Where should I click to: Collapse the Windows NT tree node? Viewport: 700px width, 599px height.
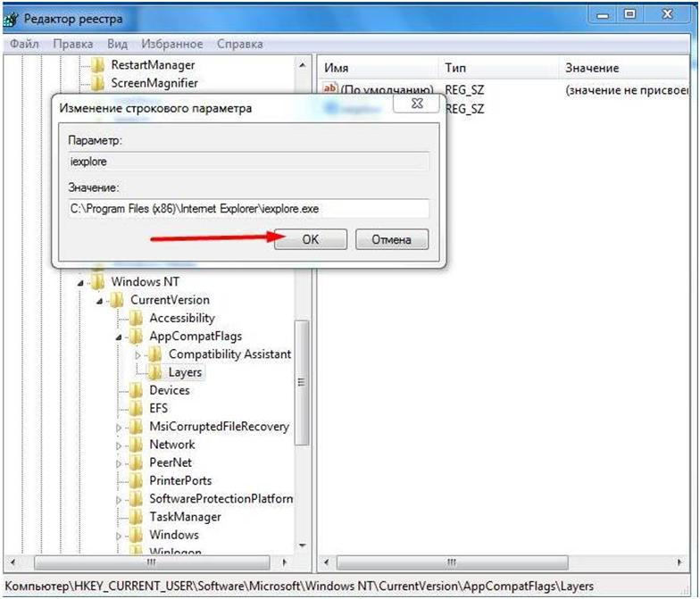[80, 283]
